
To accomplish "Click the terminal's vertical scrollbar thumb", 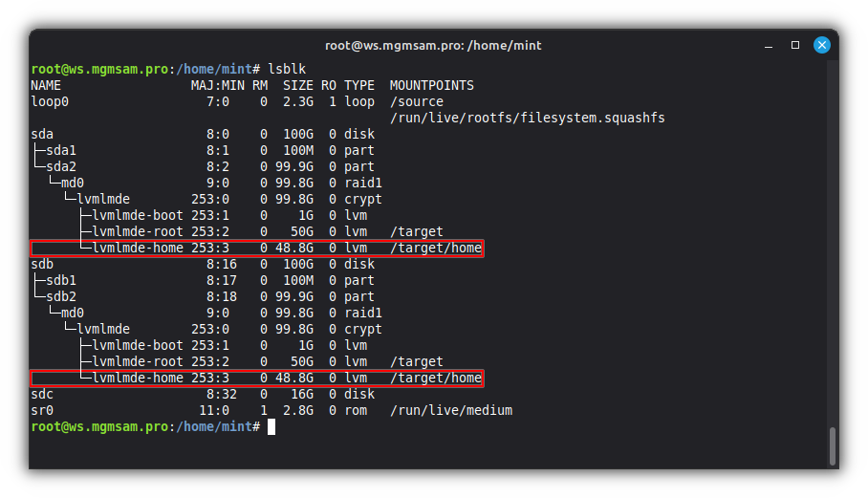I will 832,444.
